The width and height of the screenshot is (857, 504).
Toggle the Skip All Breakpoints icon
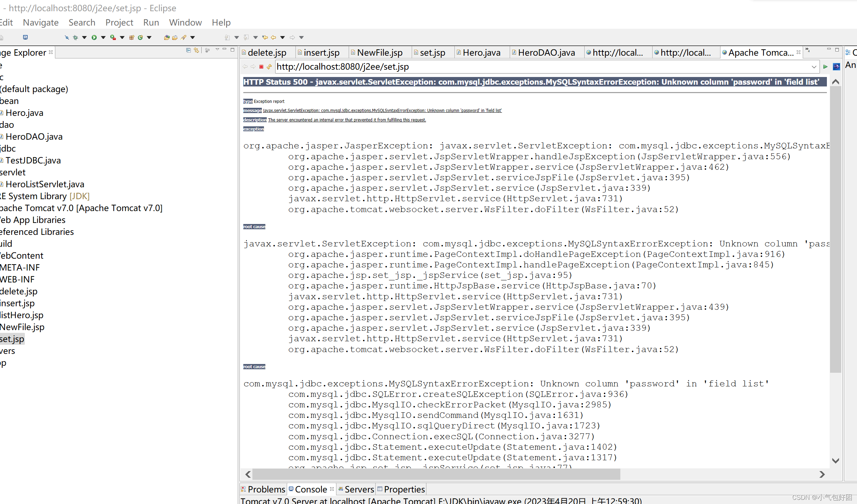67,37
